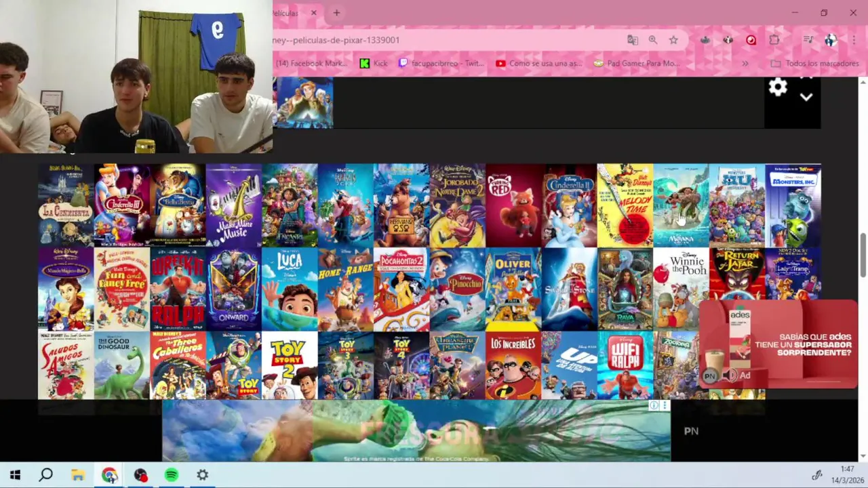Open the Windows Start menu
Screen dimensions: 868x488
click(15, 475)
